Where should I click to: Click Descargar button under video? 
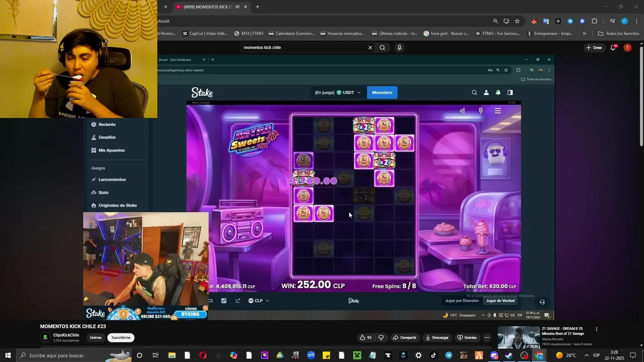tap(436, 337)
